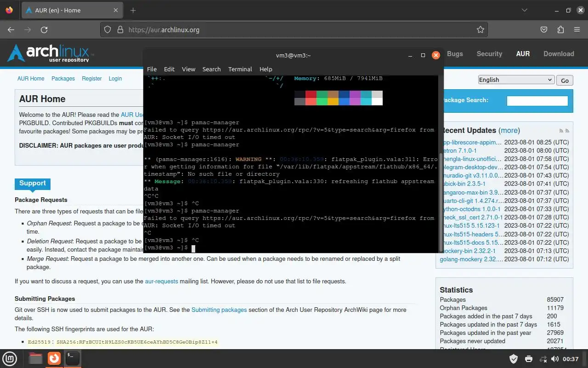Open the network connection tray icon

(543, 359)
